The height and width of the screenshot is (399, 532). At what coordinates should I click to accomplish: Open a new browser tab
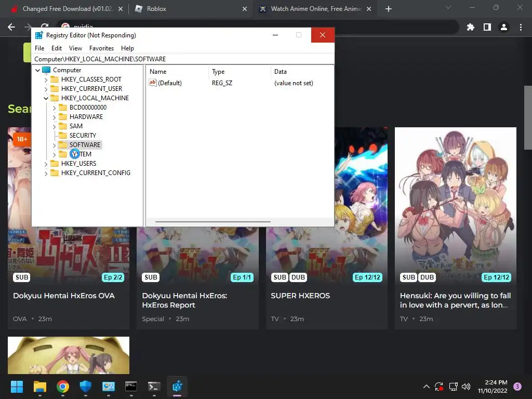[389, 9]
